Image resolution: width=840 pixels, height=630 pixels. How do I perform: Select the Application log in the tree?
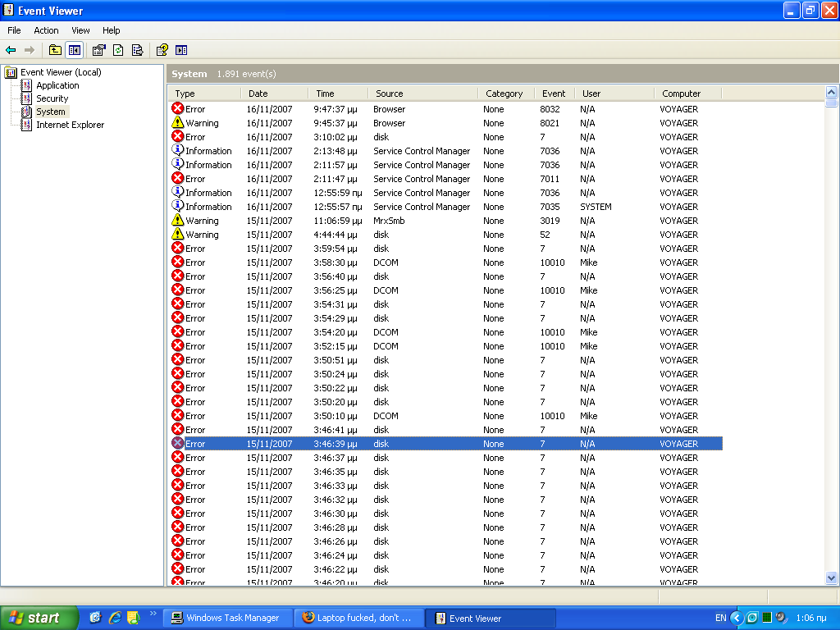point(57,85)
